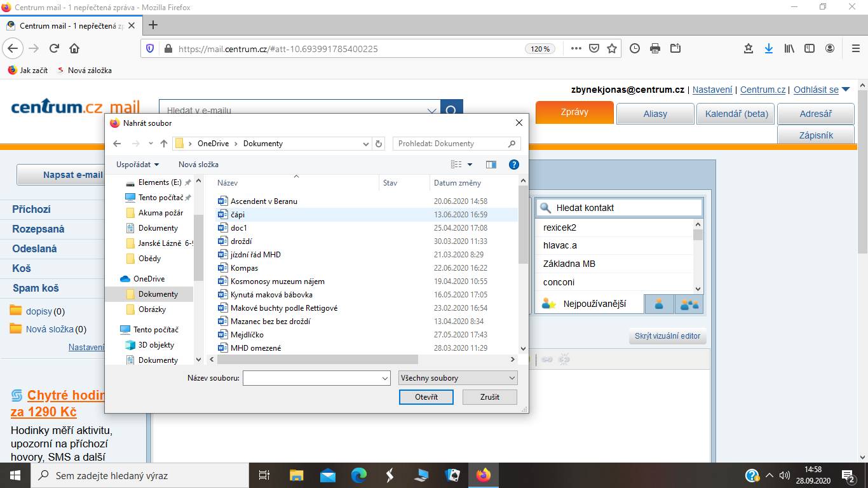Open Adresář tab
The width and height of the screenshot is (868, 488).
[816, 114]
